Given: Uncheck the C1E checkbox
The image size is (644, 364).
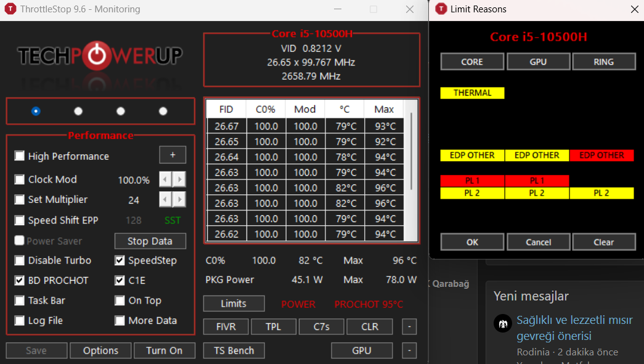Looking at the screenshot, I should [x=120, y=281].
